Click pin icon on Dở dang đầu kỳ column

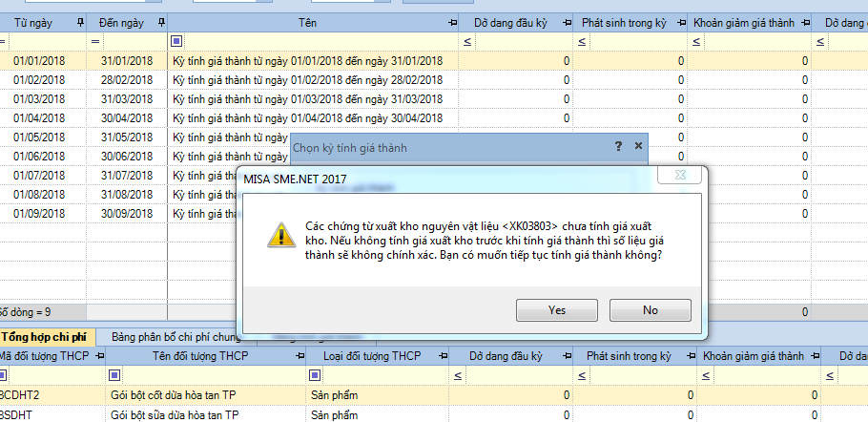point(568,21)
